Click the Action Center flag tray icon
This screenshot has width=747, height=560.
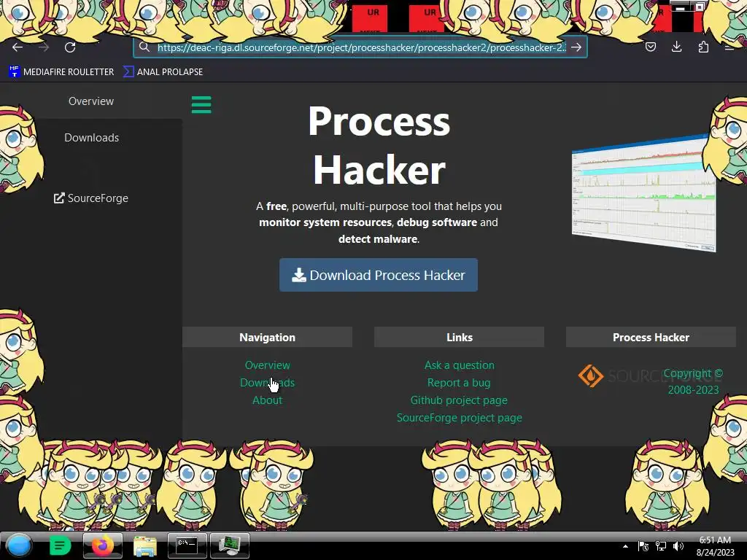[643, 546]
